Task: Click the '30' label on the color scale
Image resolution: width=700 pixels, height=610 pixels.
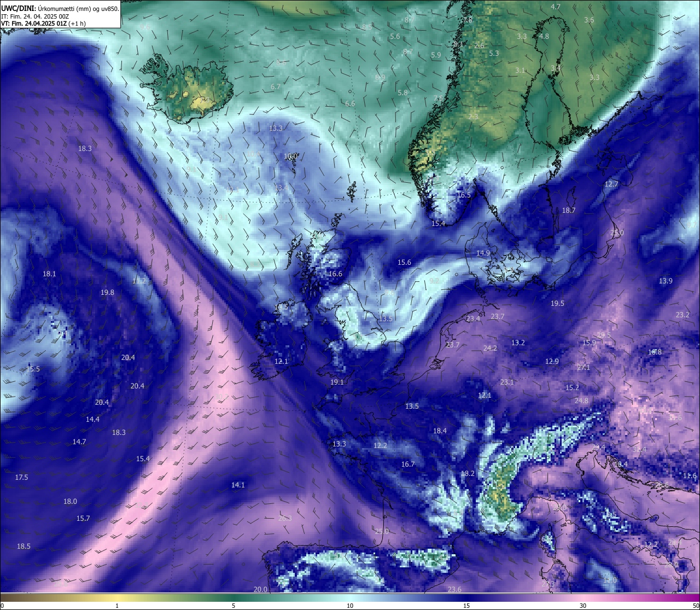Action: [x=583, y=605]
